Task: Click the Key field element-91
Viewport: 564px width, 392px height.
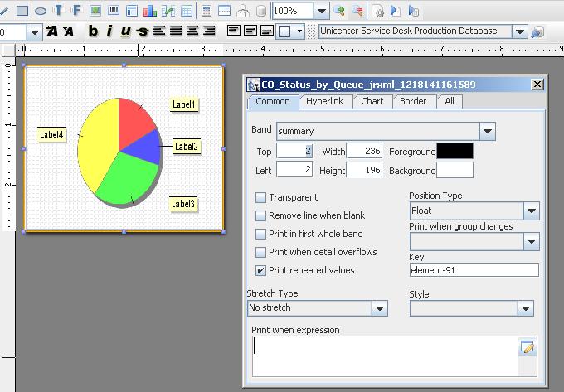Action: click(x=474, y=270)
